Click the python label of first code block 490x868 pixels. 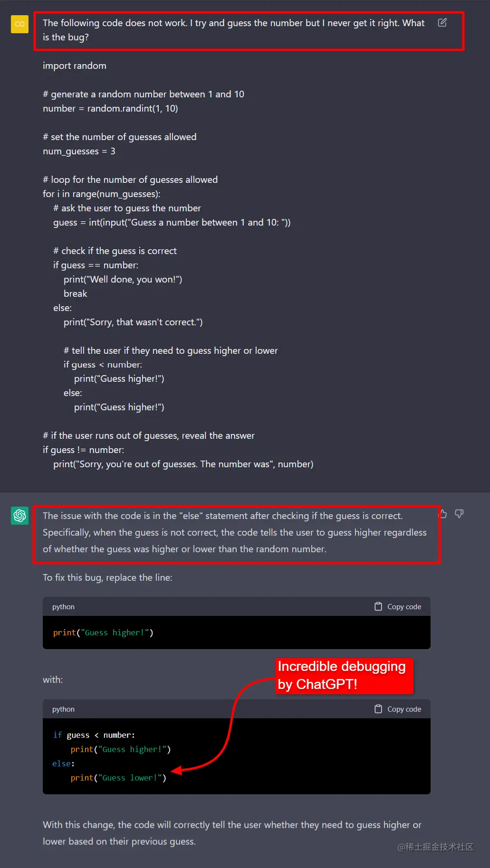pyautogui.click(x=63, y=607)
